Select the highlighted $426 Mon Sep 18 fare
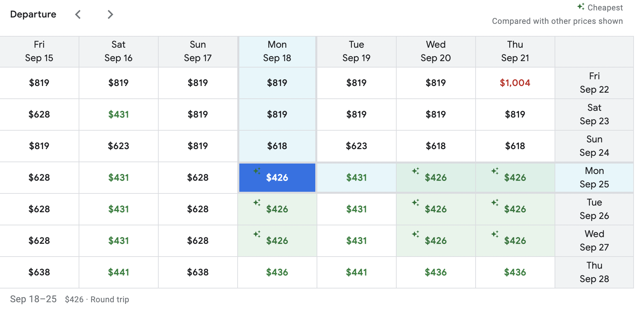The image size is (644, 315). pos(277,178)
